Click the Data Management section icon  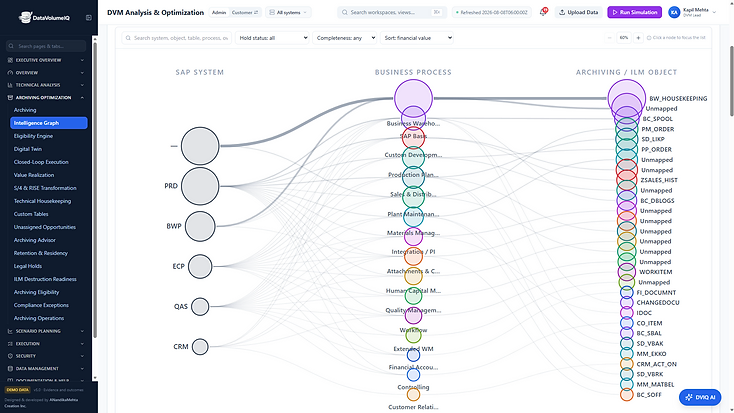click(x=10, y=369)
